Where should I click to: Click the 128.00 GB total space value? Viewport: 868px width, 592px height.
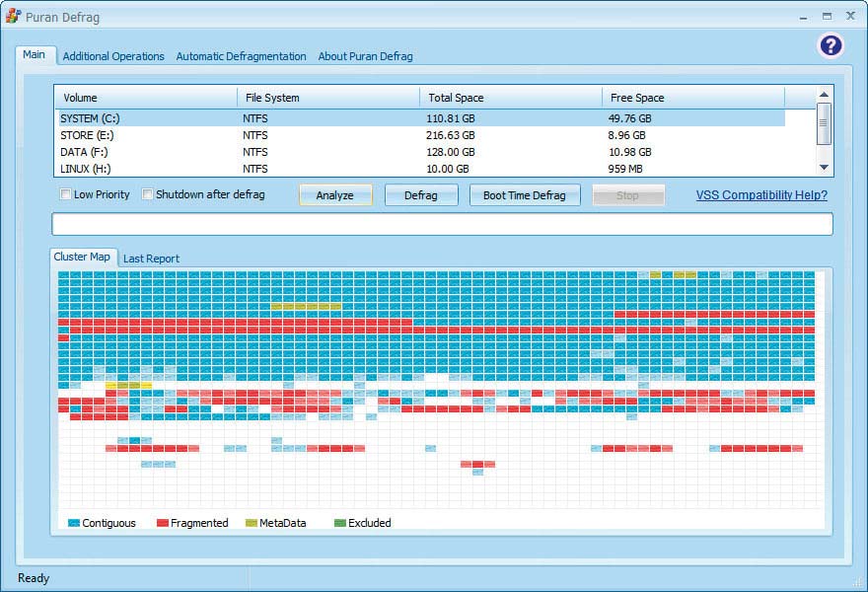(450, 152)
